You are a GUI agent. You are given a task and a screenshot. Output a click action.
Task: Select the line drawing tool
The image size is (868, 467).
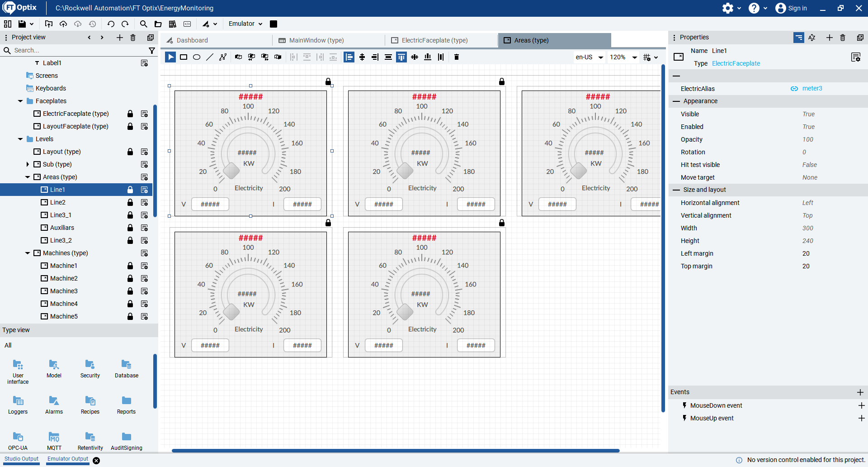tap(210, 57)
